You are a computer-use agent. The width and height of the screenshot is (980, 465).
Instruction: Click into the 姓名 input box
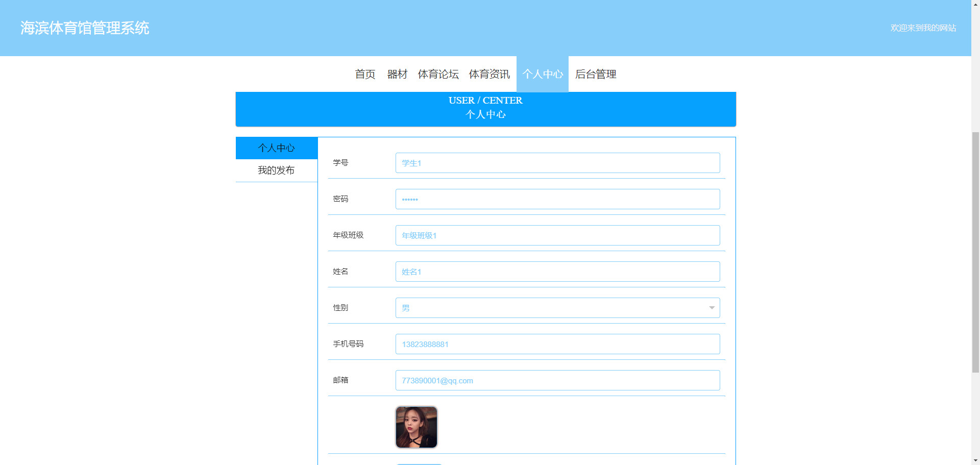pyautogui.click(x=557, y=272)
